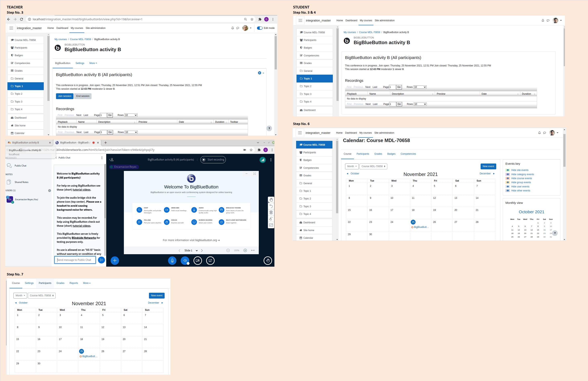The width and height of the screenshot is (588, 381).
Task: Open the Slide 1 selector dropdown
Action: tap(191, 250)
